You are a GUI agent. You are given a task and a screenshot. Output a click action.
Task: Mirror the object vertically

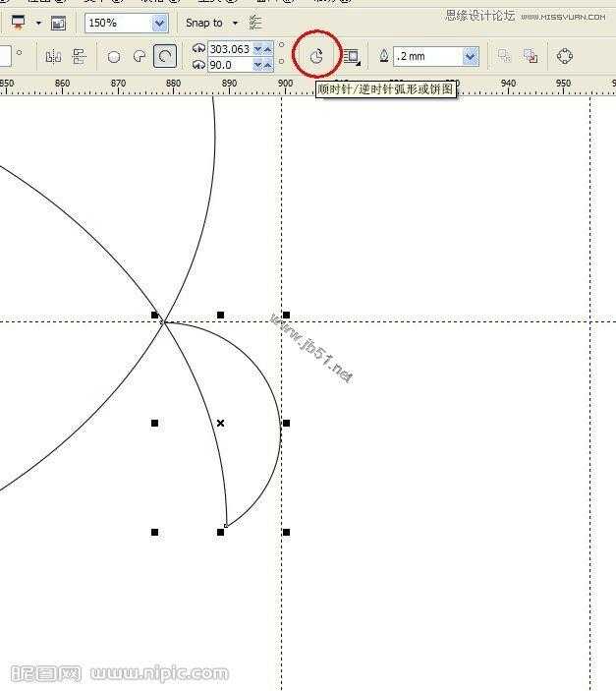click(x=80, y=56)
